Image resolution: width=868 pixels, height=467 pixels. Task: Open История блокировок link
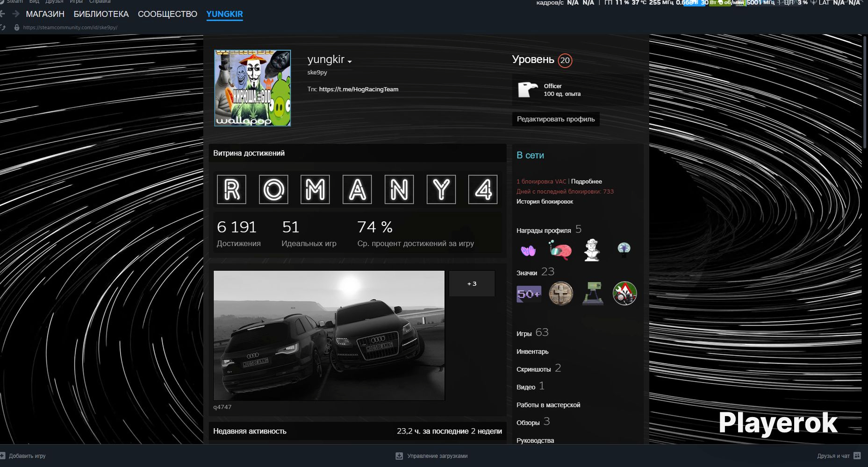[x=545, y=202]
